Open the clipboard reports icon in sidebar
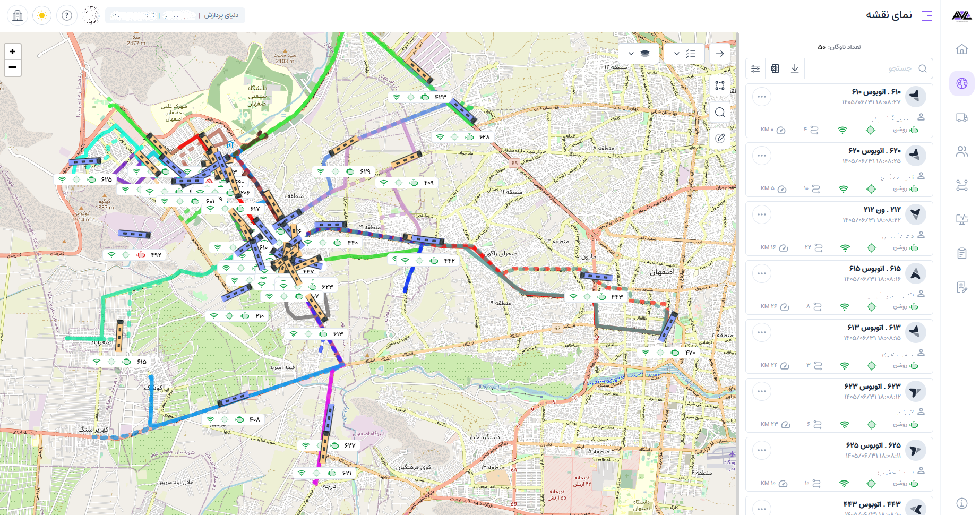 [961, 253]
